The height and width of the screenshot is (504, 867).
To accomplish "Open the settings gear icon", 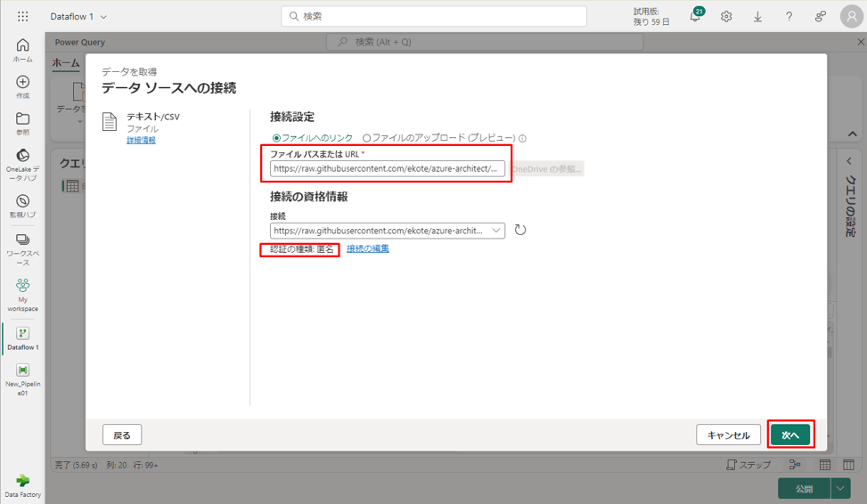I will coord(726,17).
